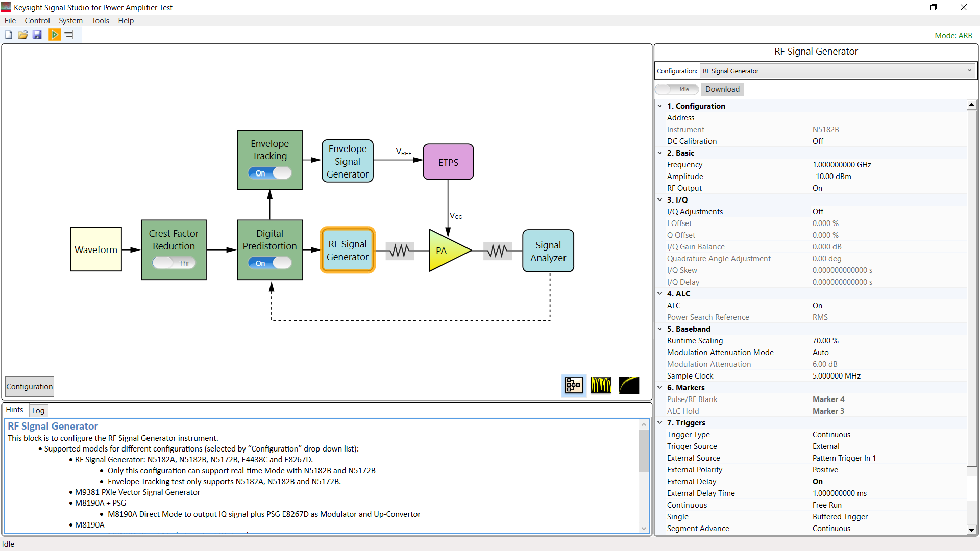Click the Configuration button below diagram

30,387
